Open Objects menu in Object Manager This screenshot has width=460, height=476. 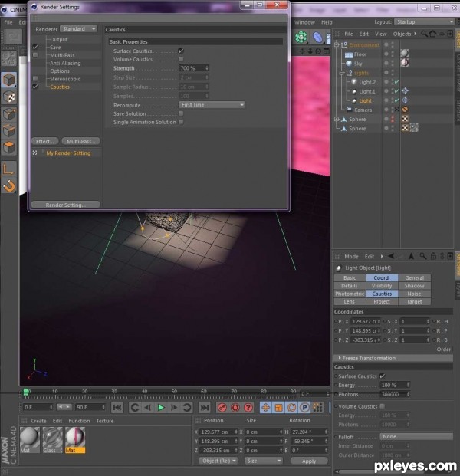click(x=402, y=34)
